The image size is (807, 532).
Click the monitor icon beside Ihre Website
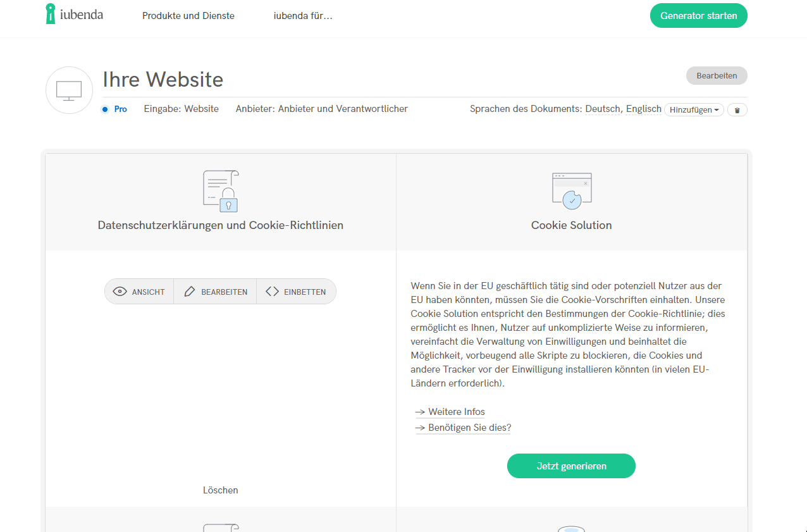(x=68, y=90)
